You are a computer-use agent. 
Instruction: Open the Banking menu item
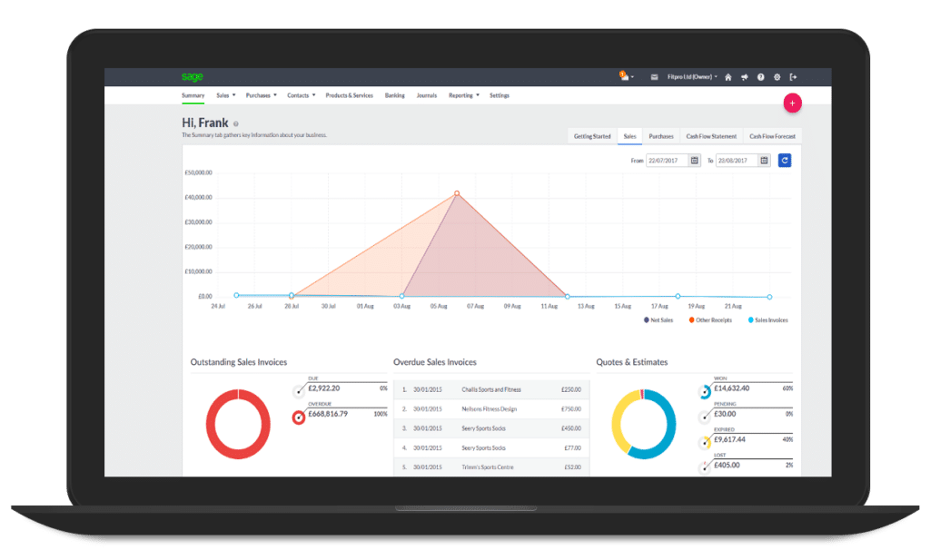tap(394, 95)
